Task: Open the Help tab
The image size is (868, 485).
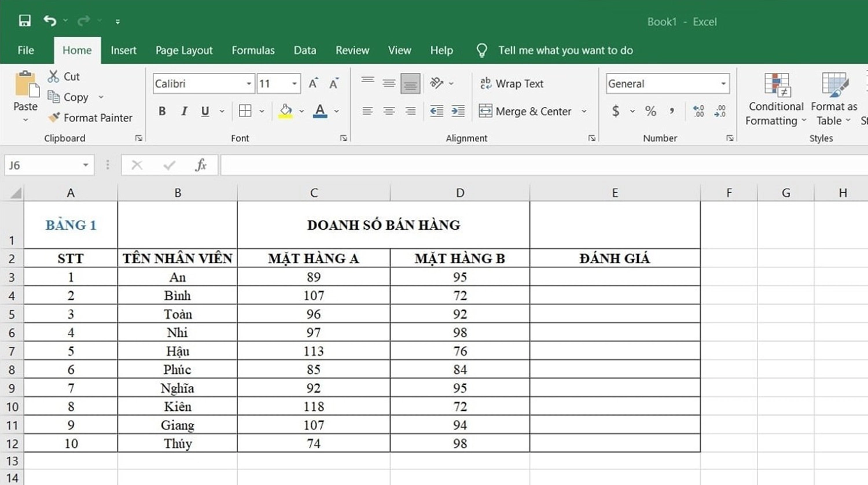Action: pos(442,50)
